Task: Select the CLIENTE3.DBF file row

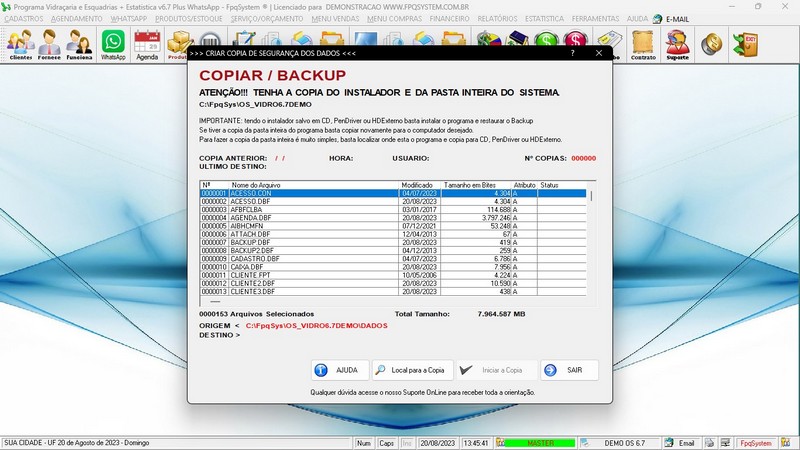Action: point(393,291)
